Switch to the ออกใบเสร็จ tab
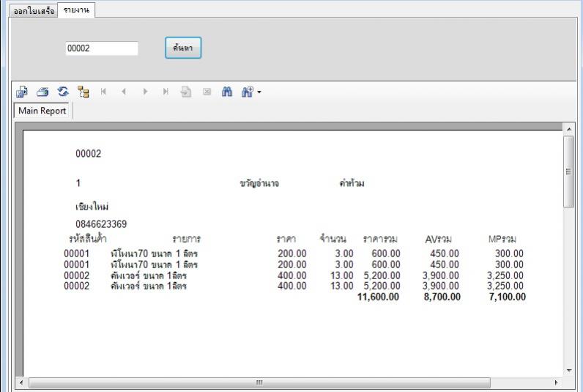The image size is (583, 392). tap(34, 11)
